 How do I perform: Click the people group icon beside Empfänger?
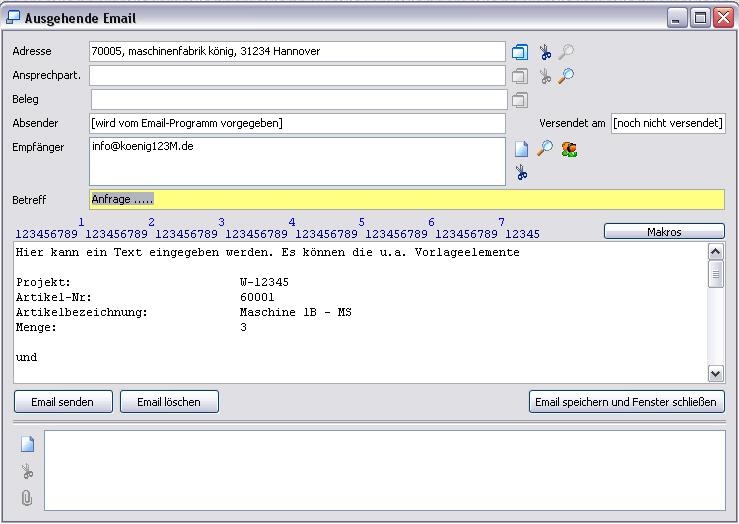point(569,149)
